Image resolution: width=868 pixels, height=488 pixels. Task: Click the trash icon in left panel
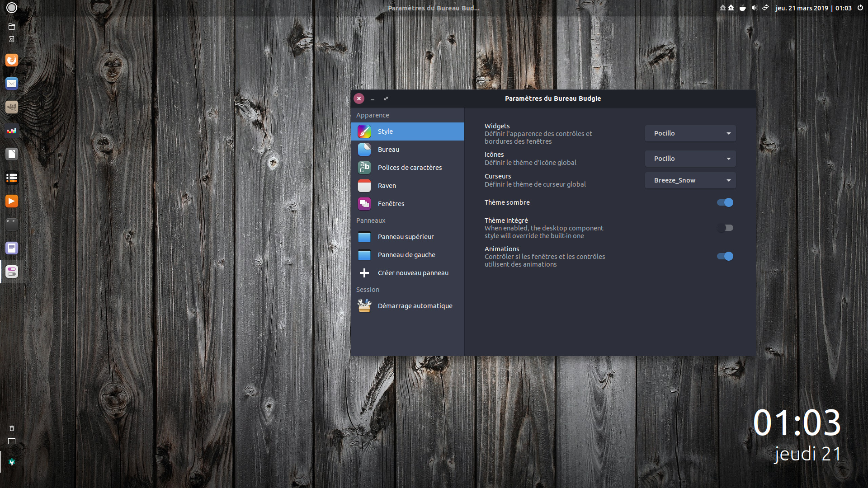tap(12, 428)
